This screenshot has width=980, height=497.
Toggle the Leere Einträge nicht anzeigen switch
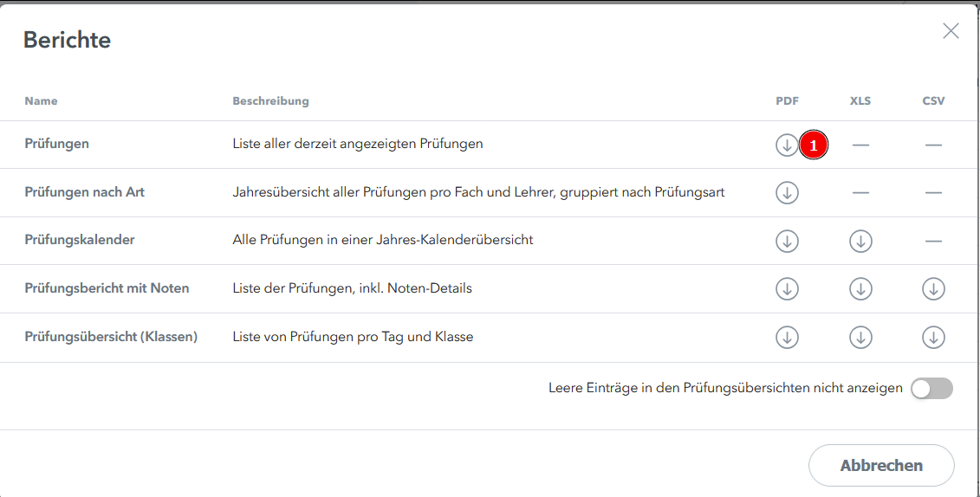point(931,389)
